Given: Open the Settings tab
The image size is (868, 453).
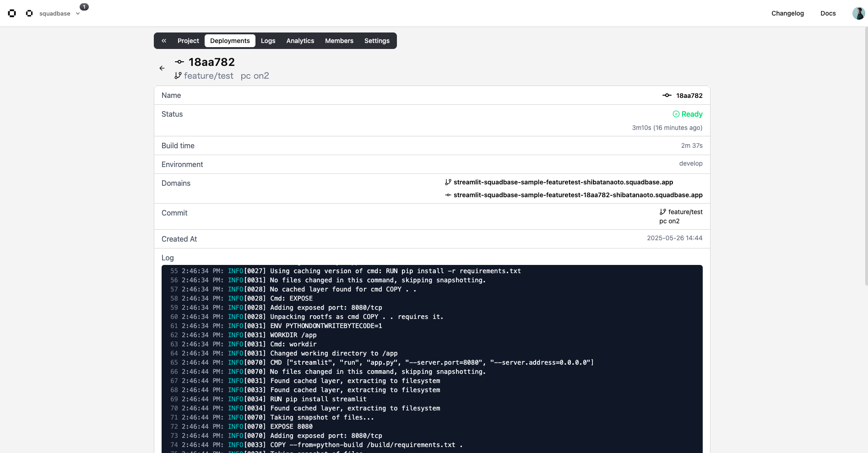Looking at the screenshot, I should (x=377, y=41).
